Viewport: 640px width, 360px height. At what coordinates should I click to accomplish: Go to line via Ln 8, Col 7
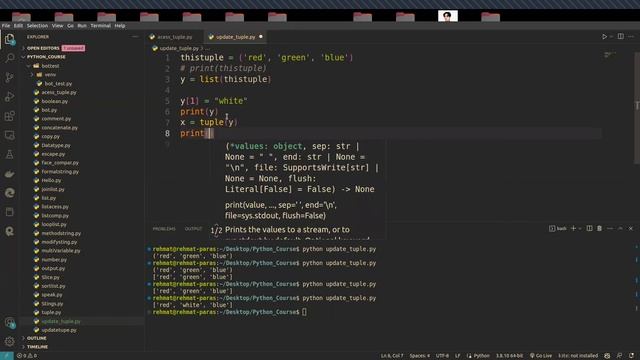(x=392, y=356)
